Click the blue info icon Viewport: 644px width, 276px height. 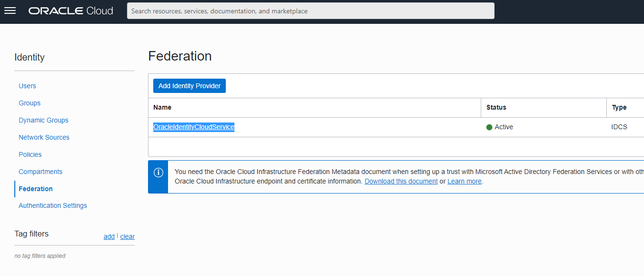(x=158, y=173)
